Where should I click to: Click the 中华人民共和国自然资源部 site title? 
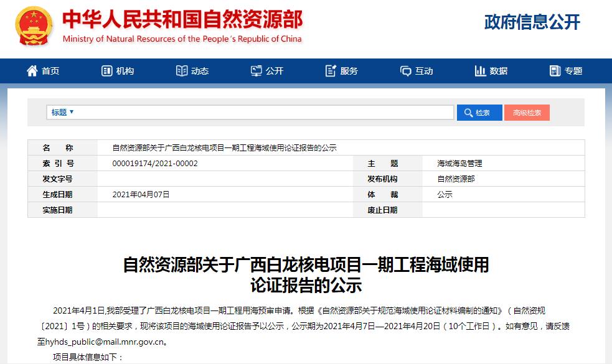click(182, 21)
